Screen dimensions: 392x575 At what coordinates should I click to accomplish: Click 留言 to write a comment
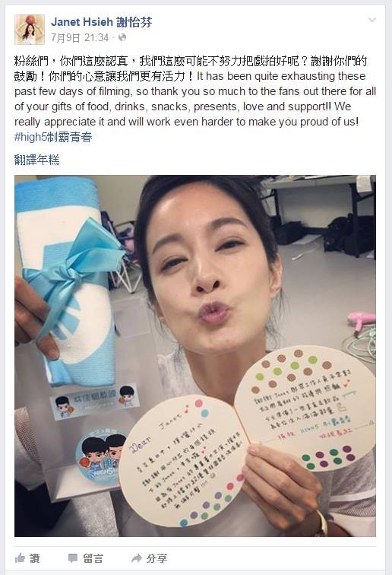point(93,558)
